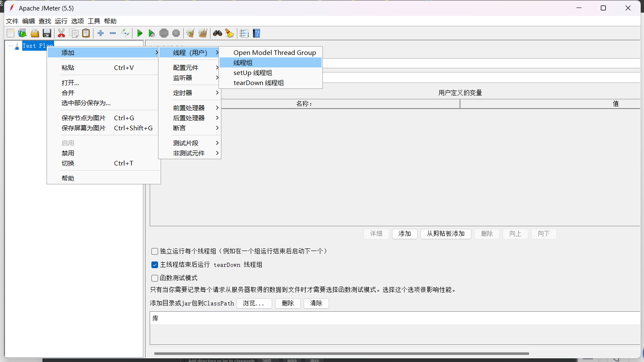Click the 浏览... button for classpath

(x=254, y=303)
